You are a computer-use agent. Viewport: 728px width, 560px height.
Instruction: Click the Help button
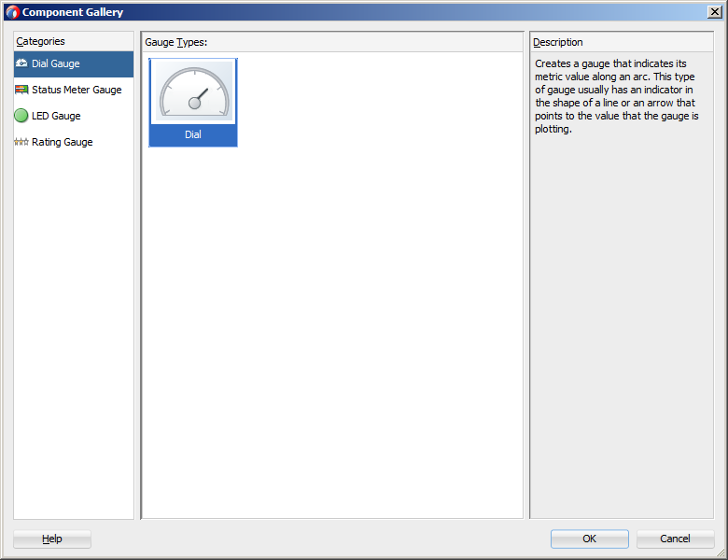point(52,539)
